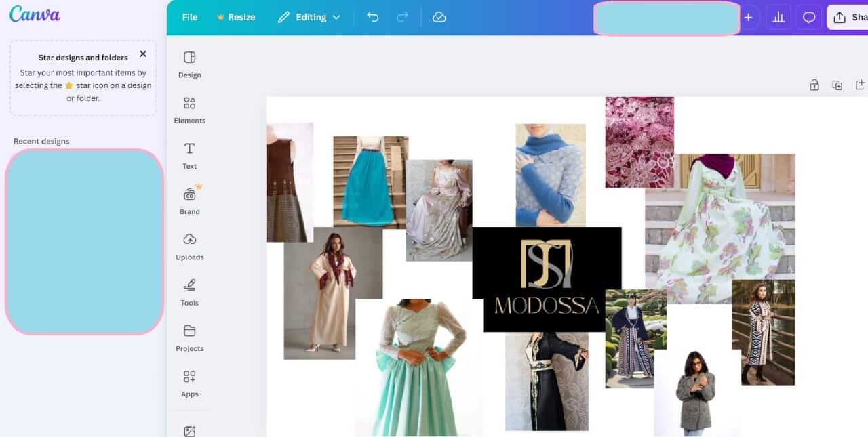868x437 pixels.
Task: Switch to the Design tab
Action: tap(189, 64)
